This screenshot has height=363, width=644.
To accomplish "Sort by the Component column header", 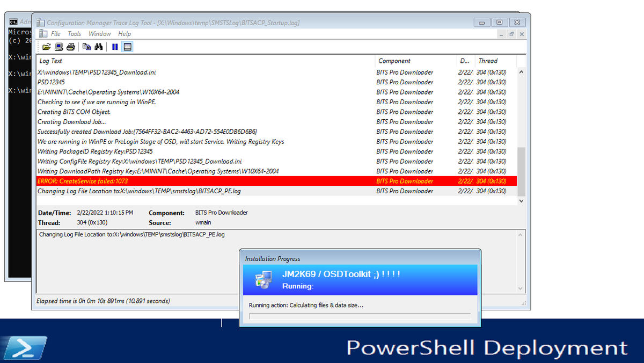I will (x=415, y=61).
